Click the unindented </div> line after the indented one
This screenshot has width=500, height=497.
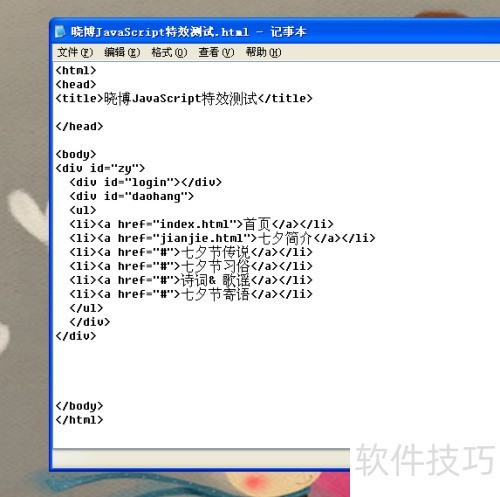point(76,336)
